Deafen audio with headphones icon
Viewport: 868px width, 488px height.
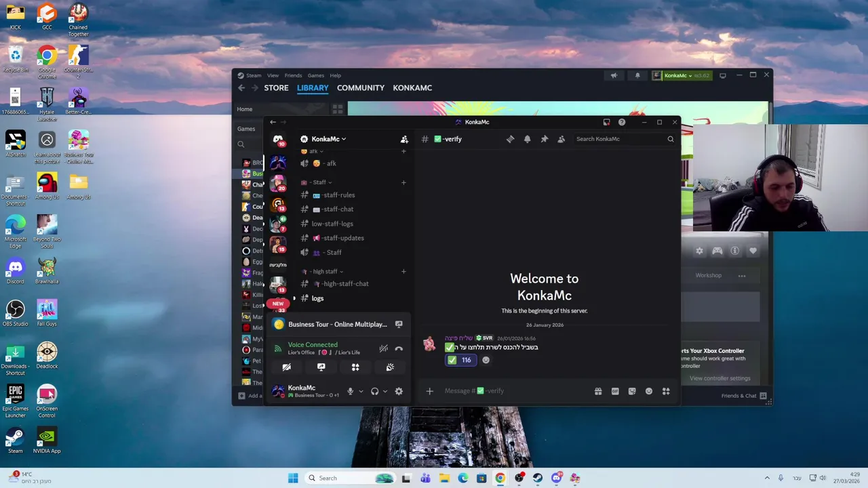coord(374,391)
